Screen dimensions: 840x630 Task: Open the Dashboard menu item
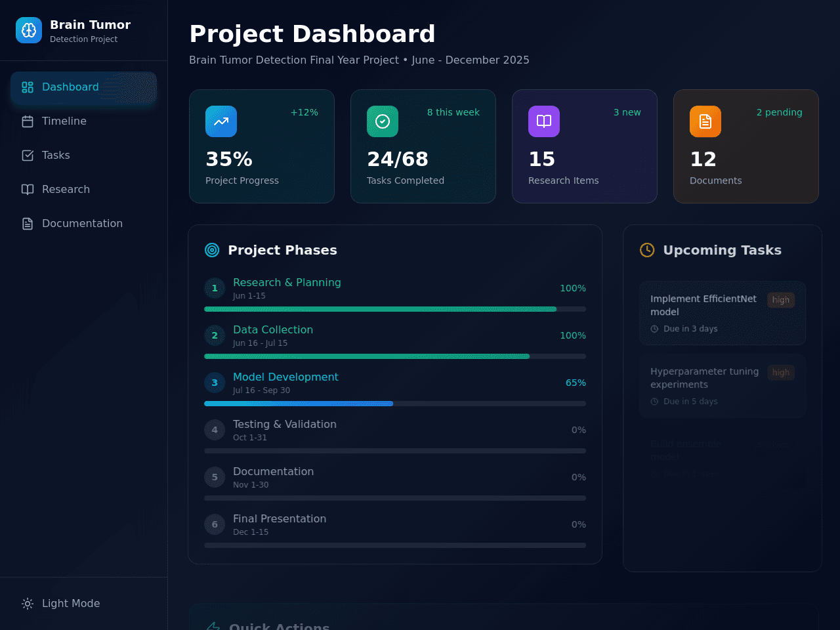pos(83,87)
